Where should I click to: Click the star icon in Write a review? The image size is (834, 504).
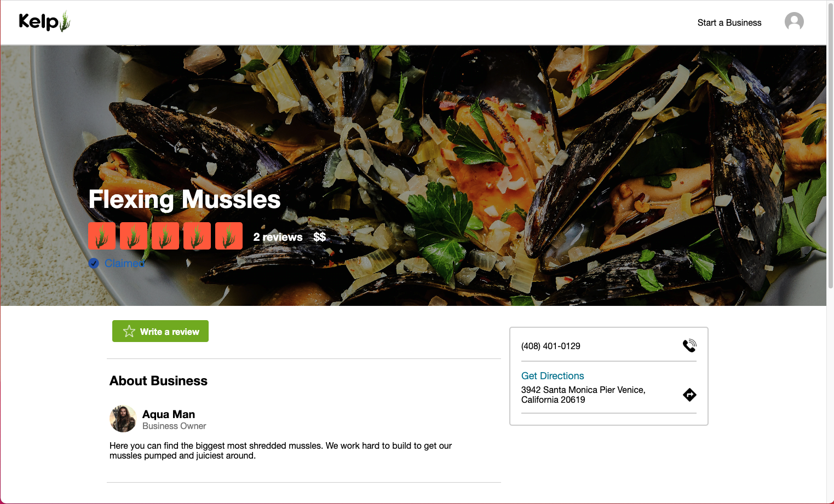129,331
